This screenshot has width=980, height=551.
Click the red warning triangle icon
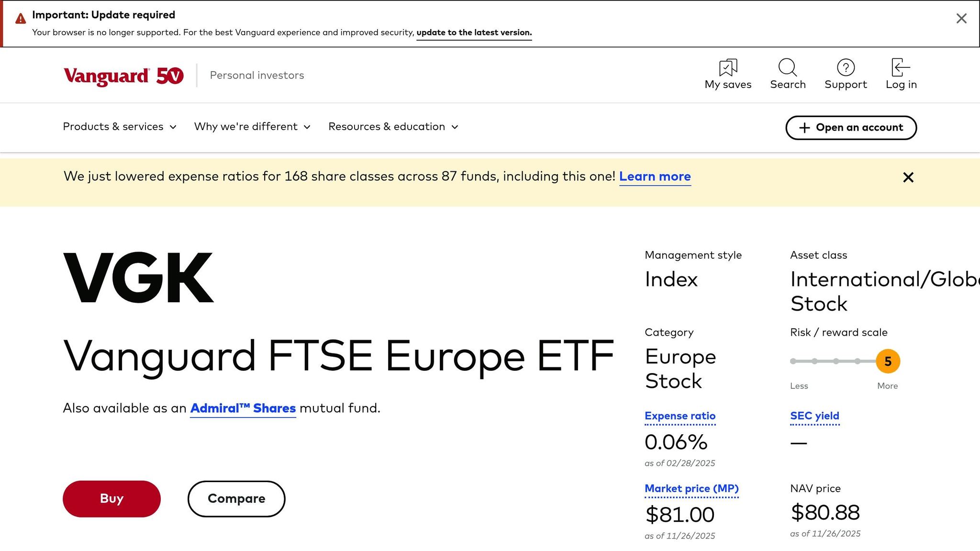20,17
